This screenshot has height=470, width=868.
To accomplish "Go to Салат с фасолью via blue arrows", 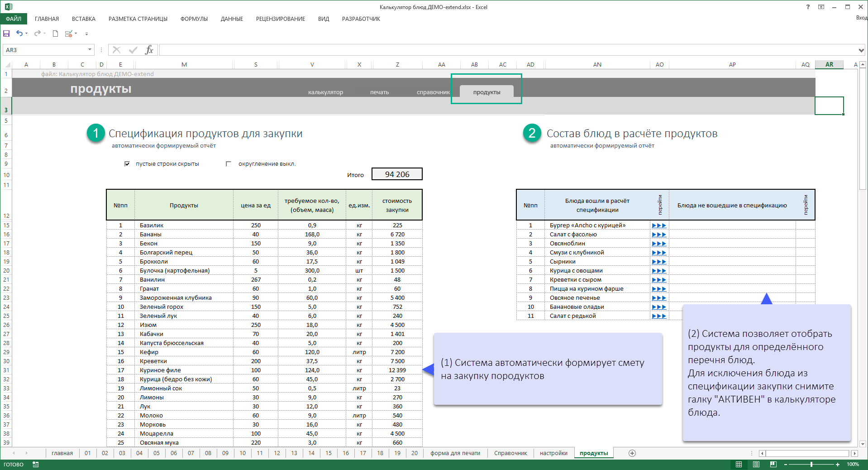I will pyautogui.click(x=659, y=235).
